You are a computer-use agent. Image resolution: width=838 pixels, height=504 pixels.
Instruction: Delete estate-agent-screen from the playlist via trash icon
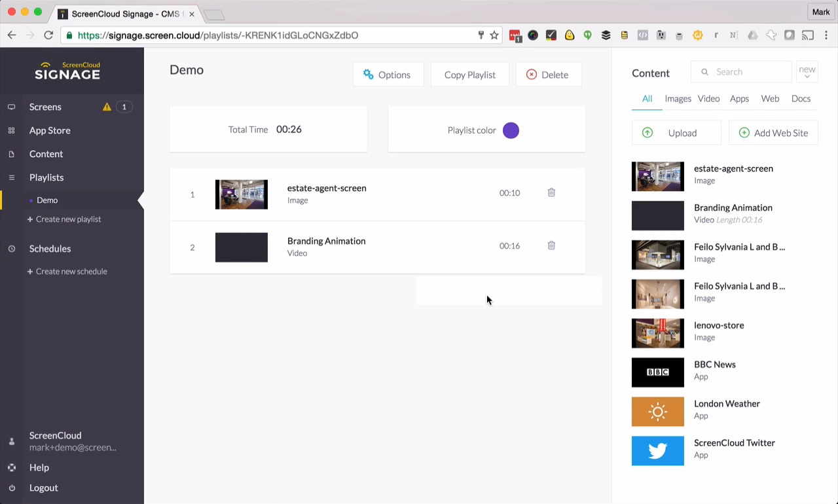pos(551,192)
